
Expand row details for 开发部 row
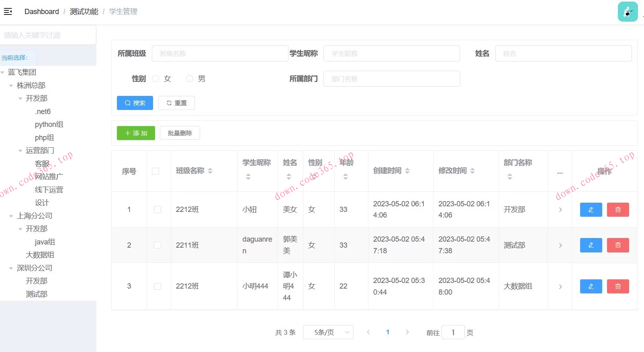[560, 210]
